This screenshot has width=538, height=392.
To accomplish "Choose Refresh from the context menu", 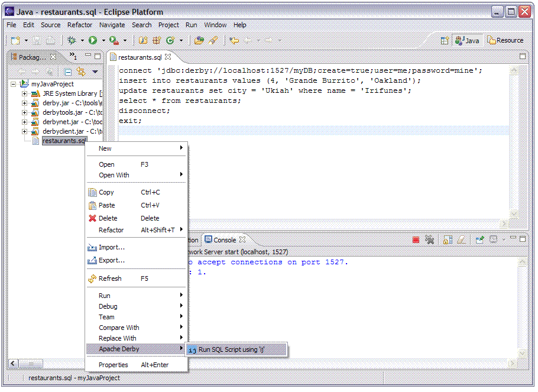I will pos(110,278).
